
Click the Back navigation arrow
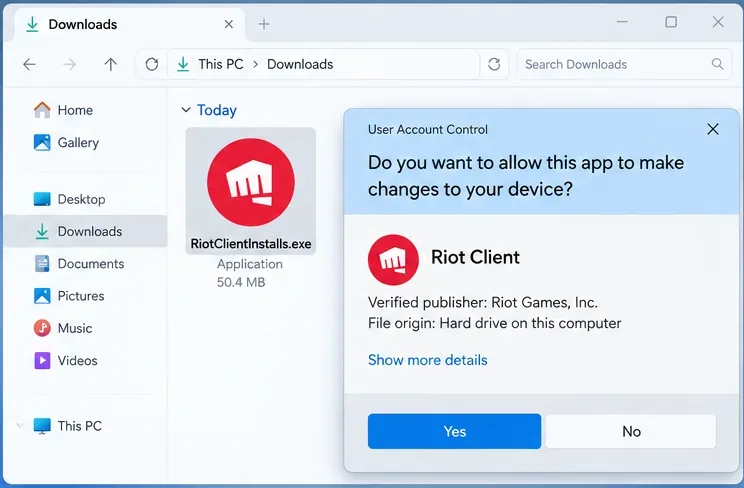pyautogui.click(x=29, y=64)
